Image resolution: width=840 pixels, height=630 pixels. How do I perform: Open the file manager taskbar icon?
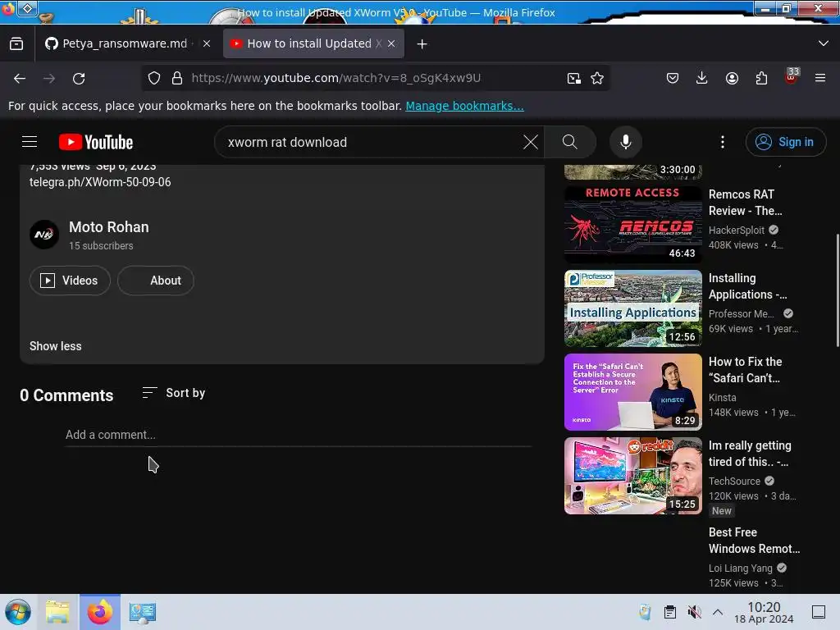click(58, 612)
